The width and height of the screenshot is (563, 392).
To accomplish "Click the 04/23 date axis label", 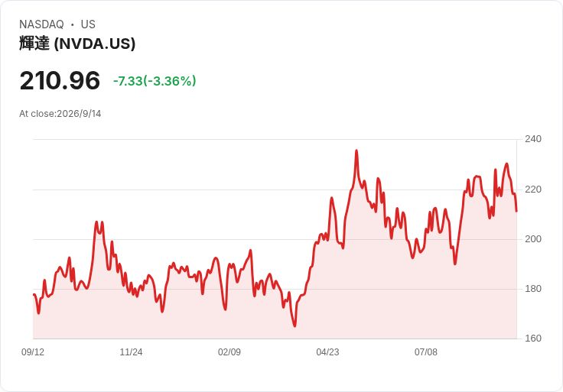I will click(x=327, y=352).
